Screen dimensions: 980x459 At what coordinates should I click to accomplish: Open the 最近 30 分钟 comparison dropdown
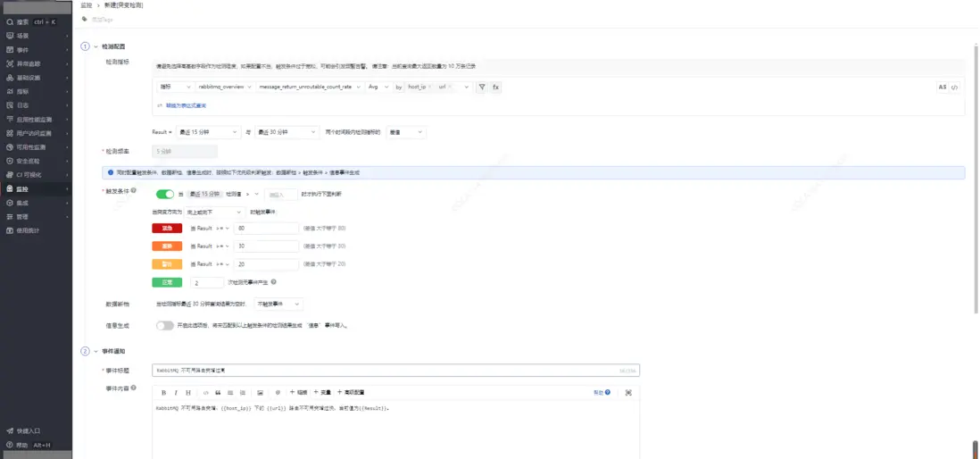(287, 132)
